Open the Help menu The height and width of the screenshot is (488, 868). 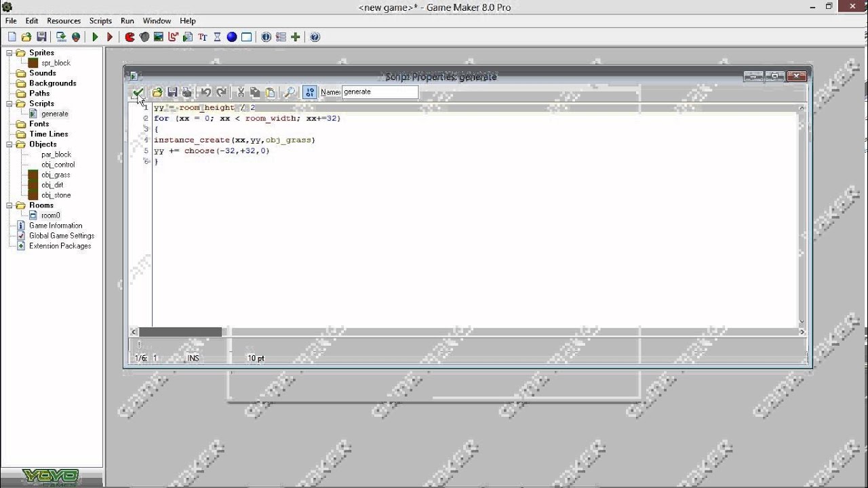[x=188, y=21]
